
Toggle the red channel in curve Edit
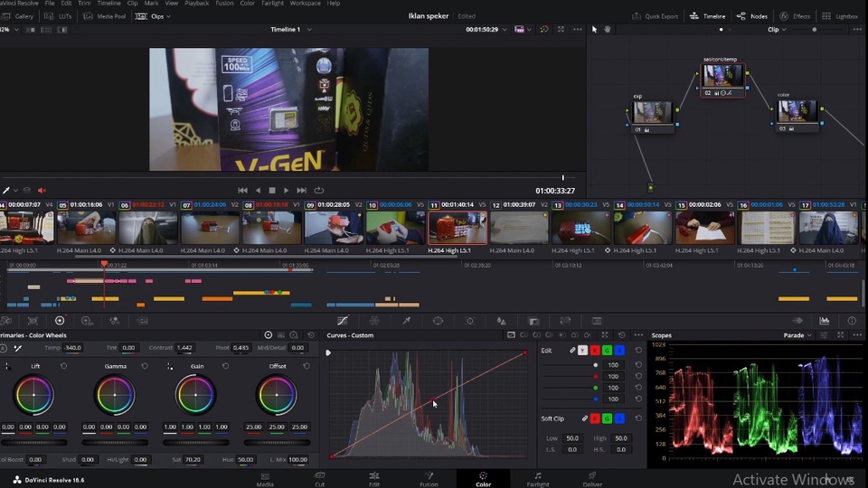tap(595, 351)
